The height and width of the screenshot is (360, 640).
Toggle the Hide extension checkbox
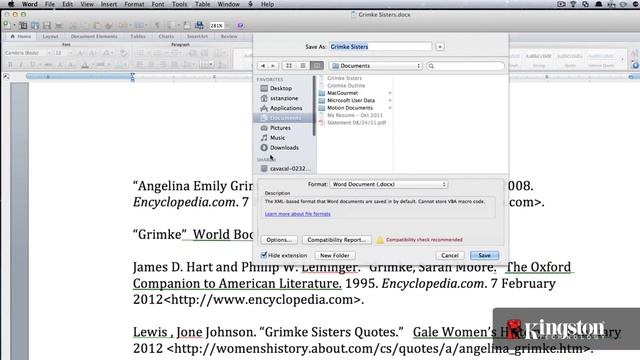264,255
